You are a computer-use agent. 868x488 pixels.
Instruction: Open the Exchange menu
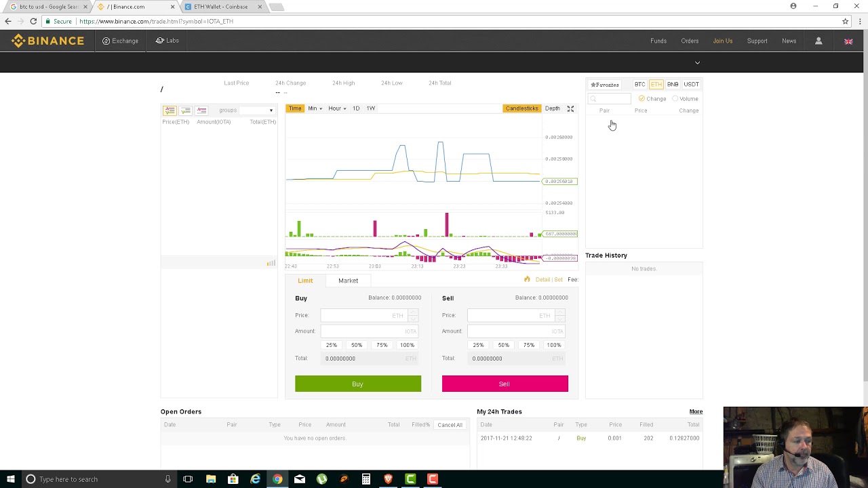(121, 41)
